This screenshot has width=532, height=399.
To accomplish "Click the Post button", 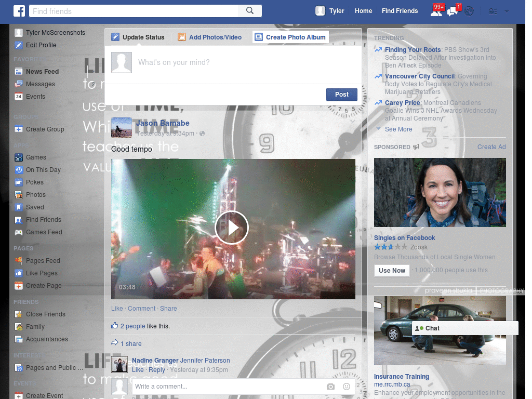I will click(342, 95).
